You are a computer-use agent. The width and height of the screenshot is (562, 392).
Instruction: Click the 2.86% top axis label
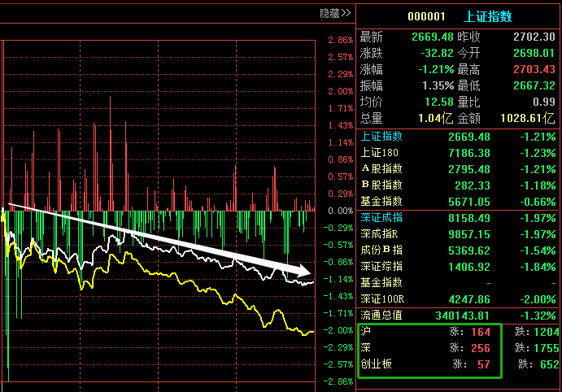341,40
